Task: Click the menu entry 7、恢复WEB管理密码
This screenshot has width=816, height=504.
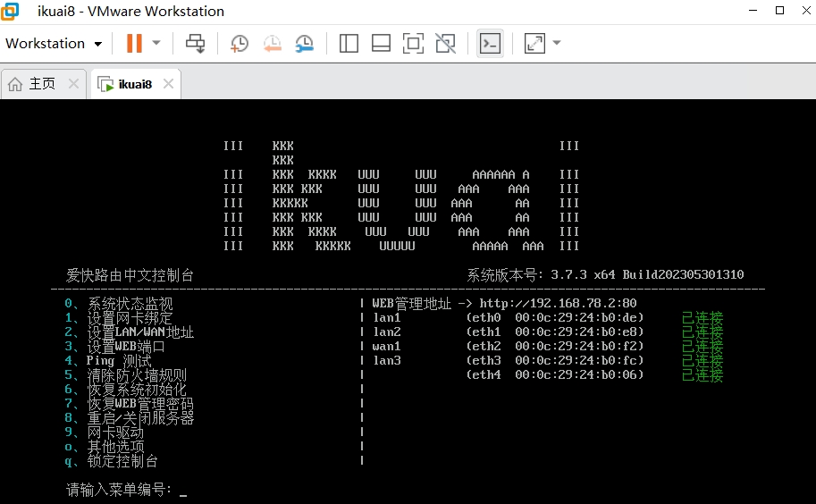Action: click(x=129, y=403)
